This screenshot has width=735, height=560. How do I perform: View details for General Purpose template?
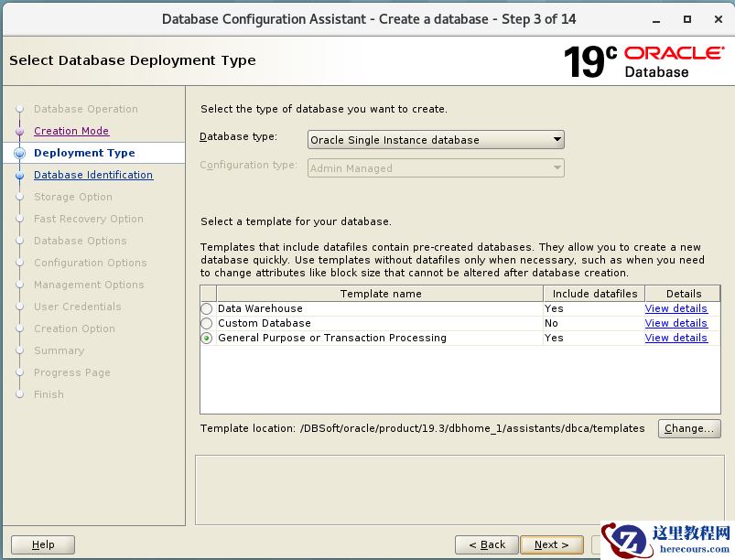[676, 338]
